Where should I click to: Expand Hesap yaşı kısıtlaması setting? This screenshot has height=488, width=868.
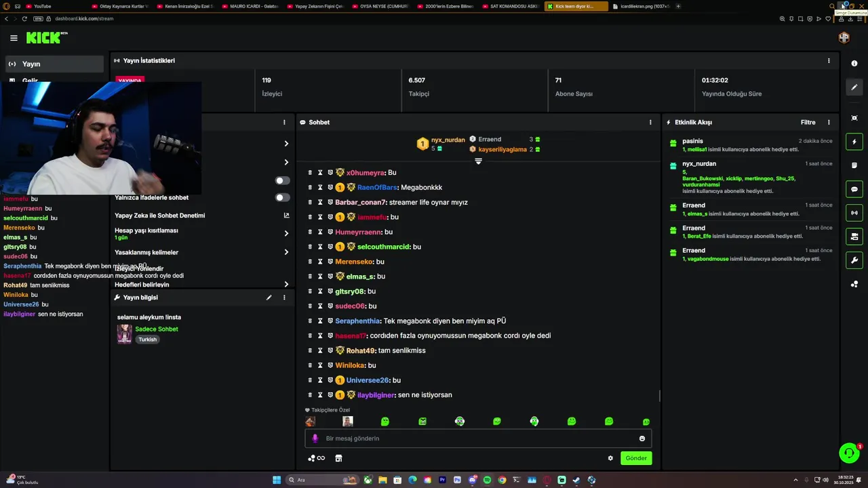pos(286,233)
